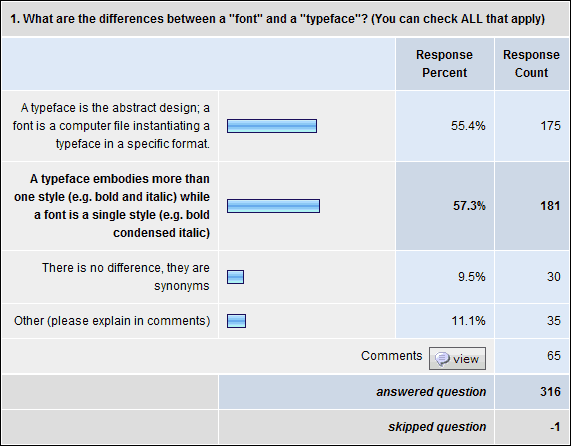
Task: Click the answered question label
Action: 431,392
